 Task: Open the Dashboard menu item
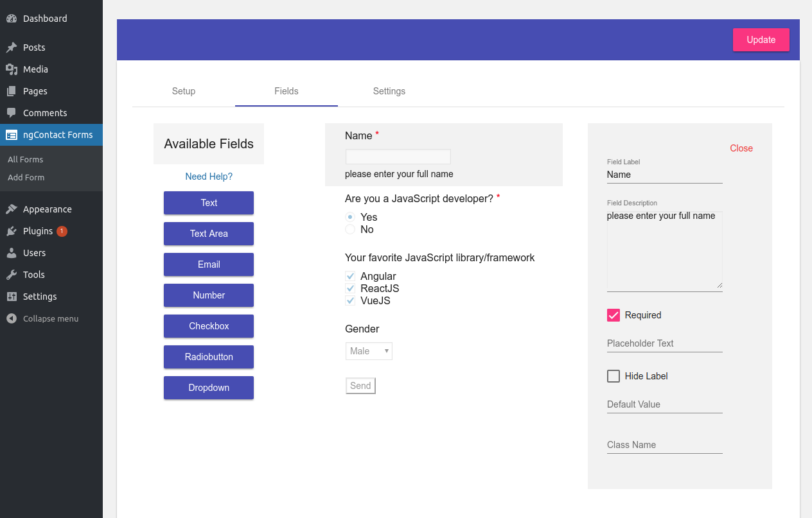51,19
